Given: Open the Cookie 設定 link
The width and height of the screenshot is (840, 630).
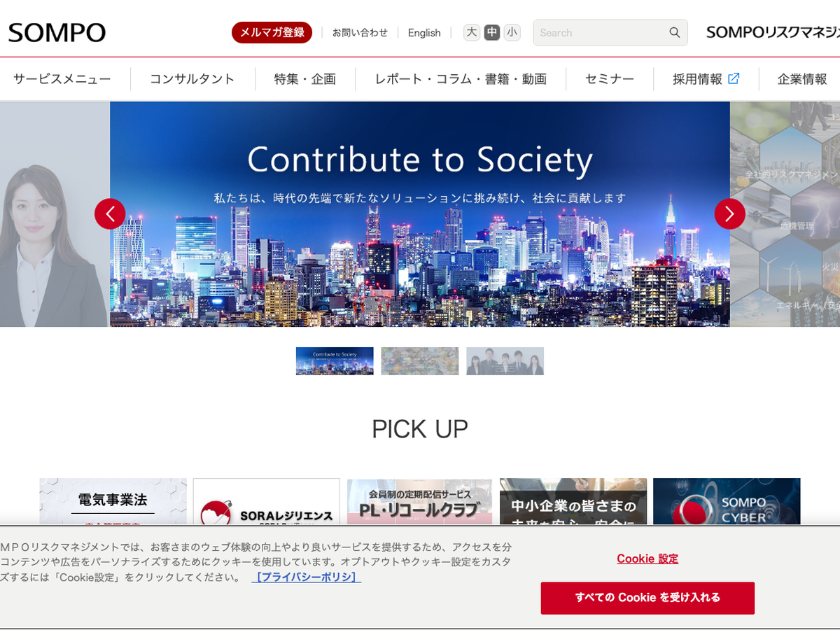Looking at the screenshot, I should point(647,559).
